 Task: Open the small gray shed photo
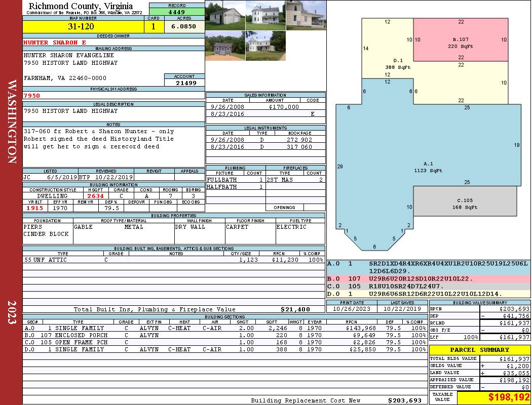pyautogui.click(x=225, y=46)
